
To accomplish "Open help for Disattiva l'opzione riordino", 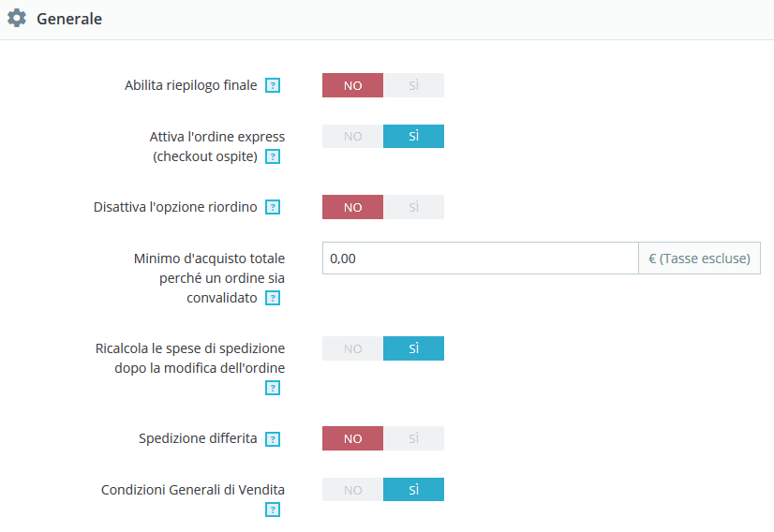I will click(x=273, y=207).
